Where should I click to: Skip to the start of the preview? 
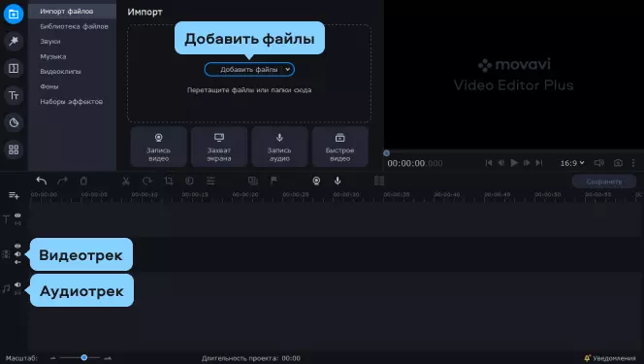(x=489, y=163)
